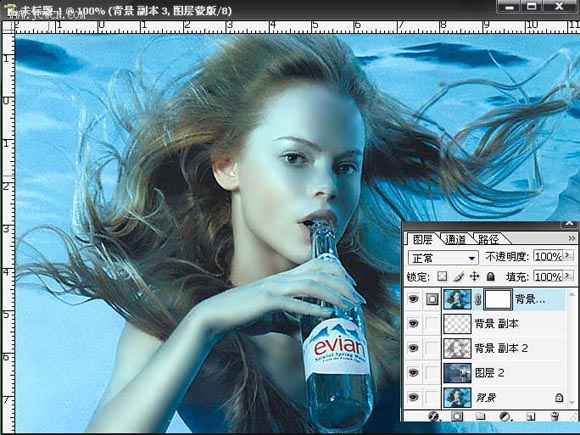The height and width of the screenshot is (435, 580).
Task: Create a new layer group folder icon
Action: tap(480, 417)
